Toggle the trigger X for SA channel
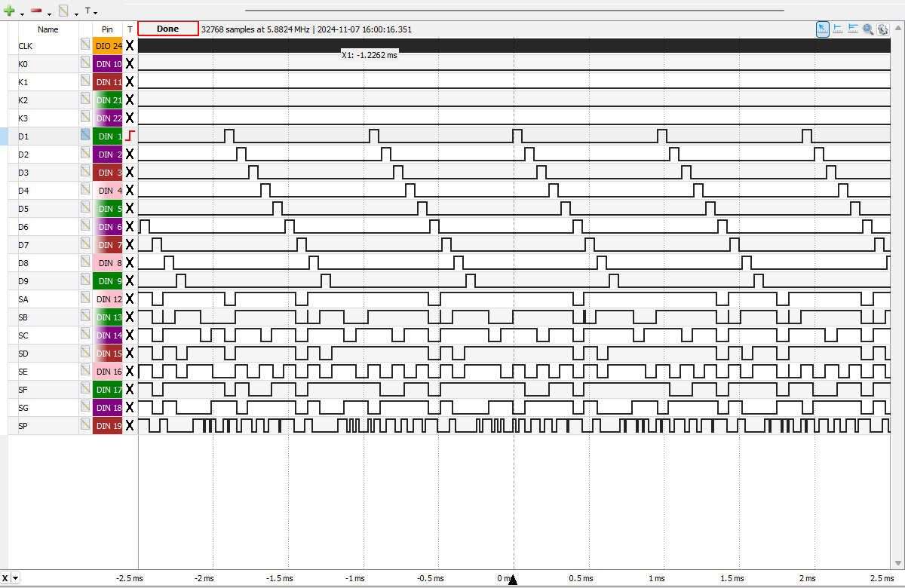 (130, 299)
